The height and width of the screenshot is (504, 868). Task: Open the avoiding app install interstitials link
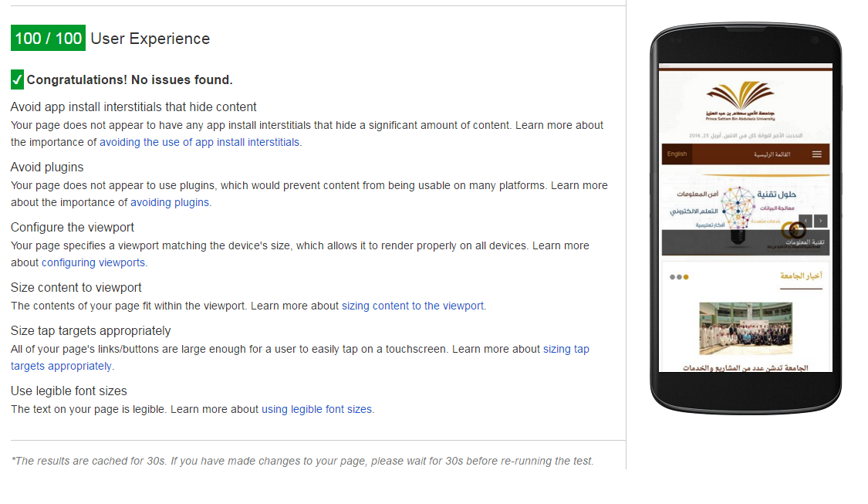click(199, 142)
